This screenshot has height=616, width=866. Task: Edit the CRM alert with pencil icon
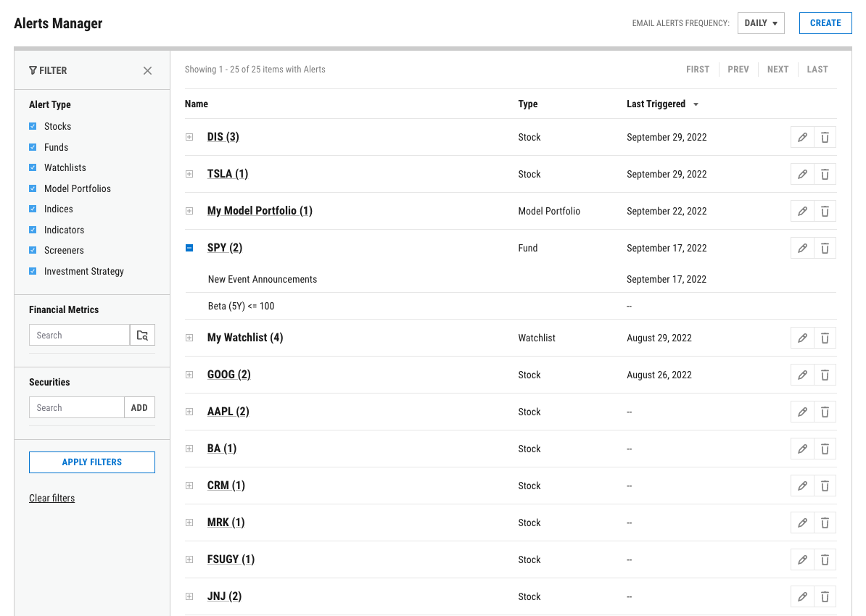pyautogui.click(x=802, y=486)
